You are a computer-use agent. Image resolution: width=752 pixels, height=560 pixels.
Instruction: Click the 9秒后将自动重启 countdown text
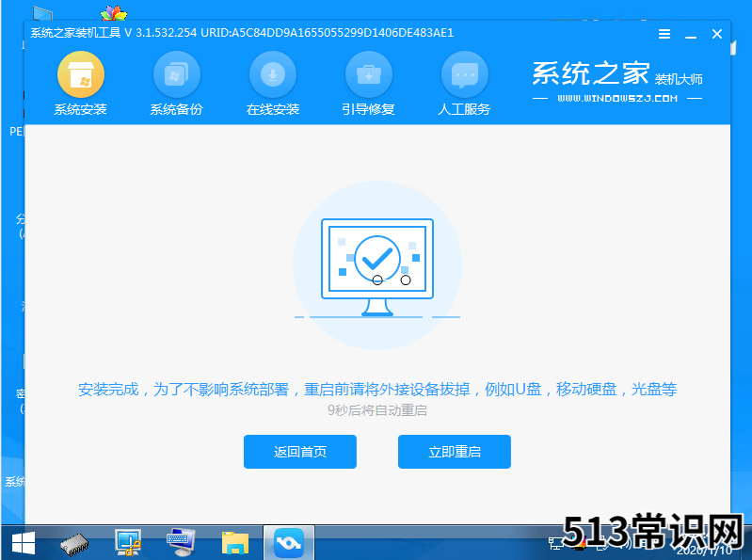pyautogui.click(x=377, y=410)
